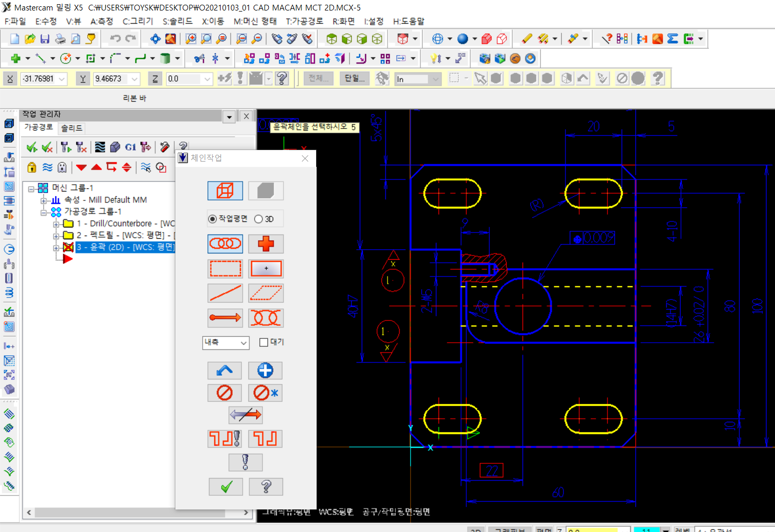
Task: Click the G1 post process icon
Action: pos(130,147)
